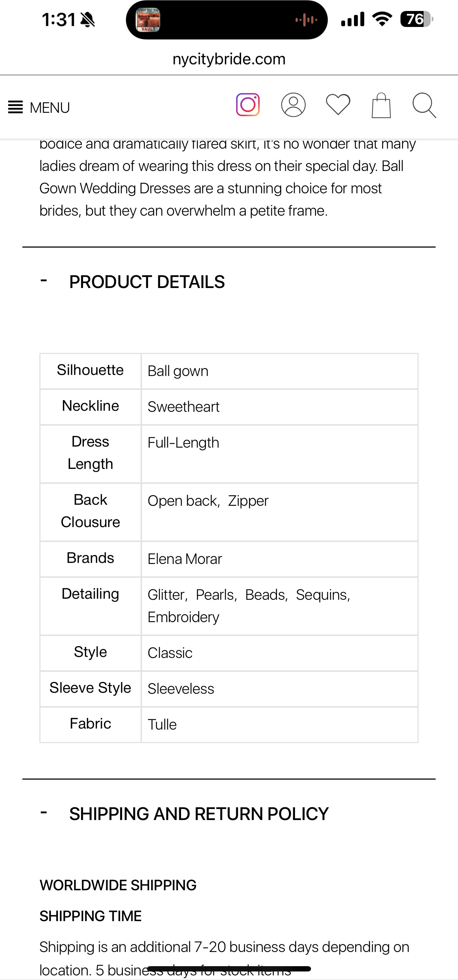This screenshot has width=458, height=980.
Task: Collapse the Shipping and Return Policy section
Action: [x=44, y=813]
